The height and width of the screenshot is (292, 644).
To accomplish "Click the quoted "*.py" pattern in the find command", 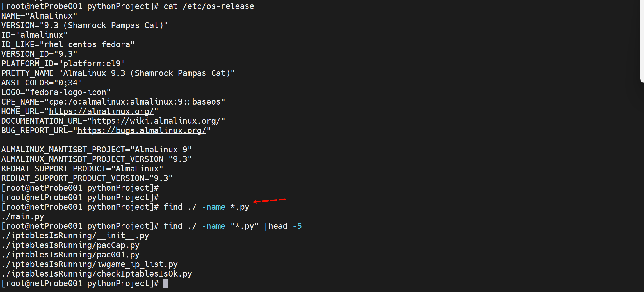I will point(245,226).
